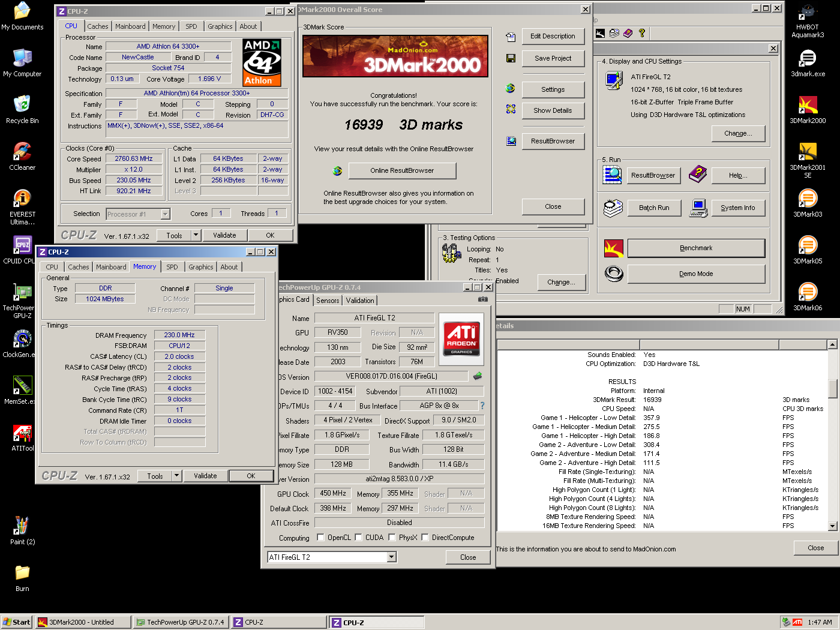Click GPU-Z BIOS save chip icon

(478, 376)
